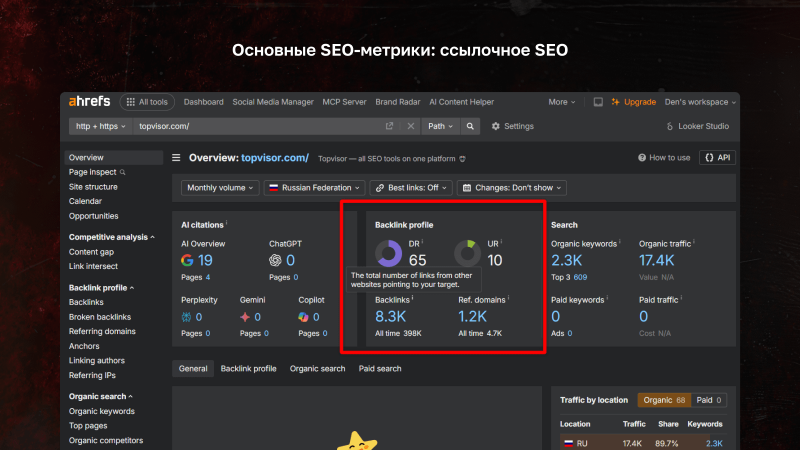
Task: Select Broken backlinks in sidebar
Action: [x=99, y=317]
